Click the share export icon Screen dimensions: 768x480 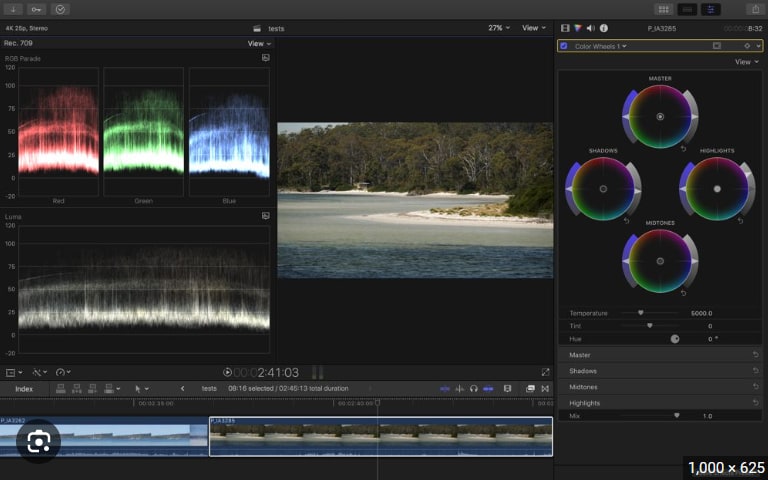755,9
